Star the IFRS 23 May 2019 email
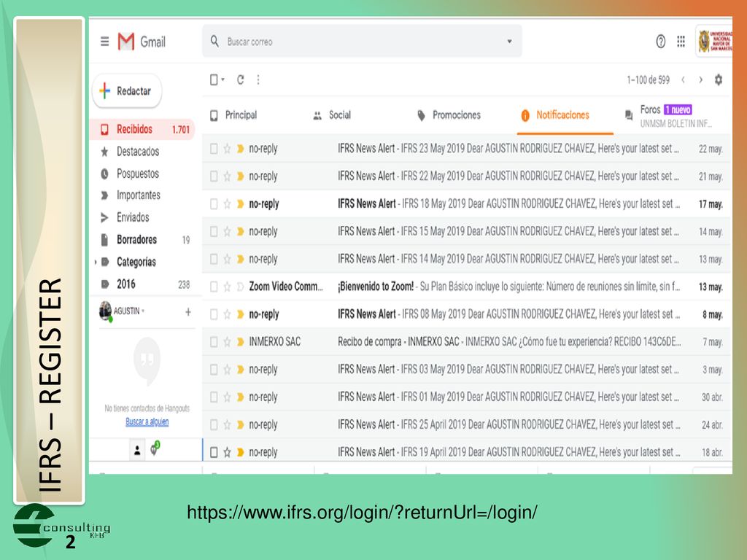 pyautogui.click(x=228, y=149)
